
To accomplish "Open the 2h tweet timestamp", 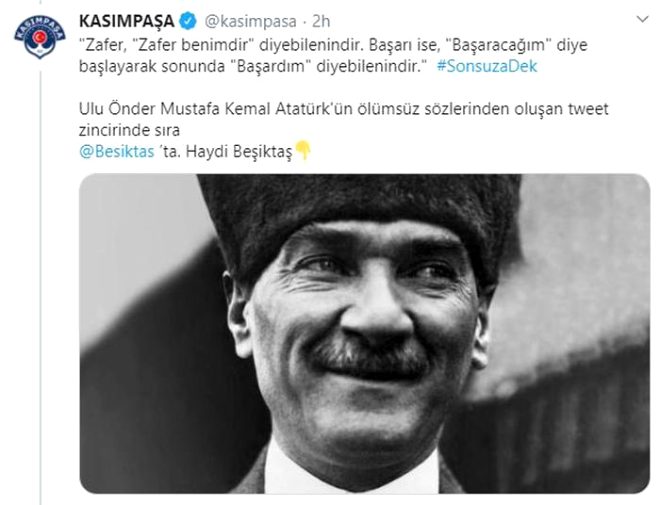I will [321, 21].
